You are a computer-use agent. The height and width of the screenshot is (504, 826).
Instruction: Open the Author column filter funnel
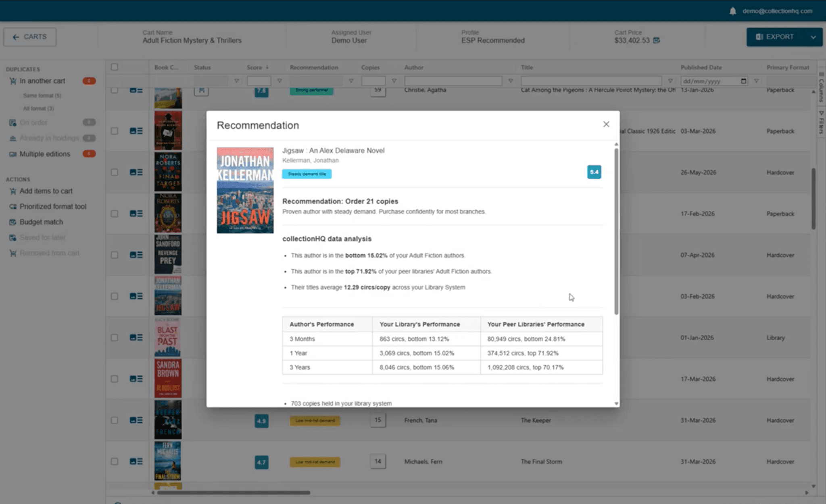511,81
